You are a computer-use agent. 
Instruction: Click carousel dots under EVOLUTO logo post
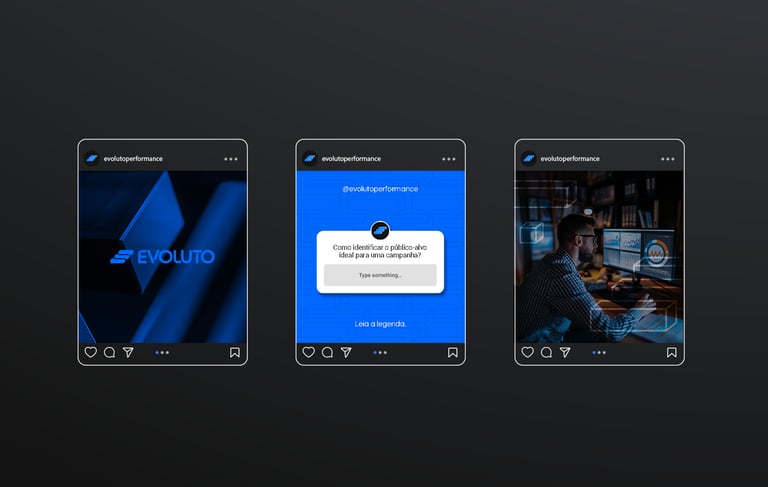[x=162, y=352]
